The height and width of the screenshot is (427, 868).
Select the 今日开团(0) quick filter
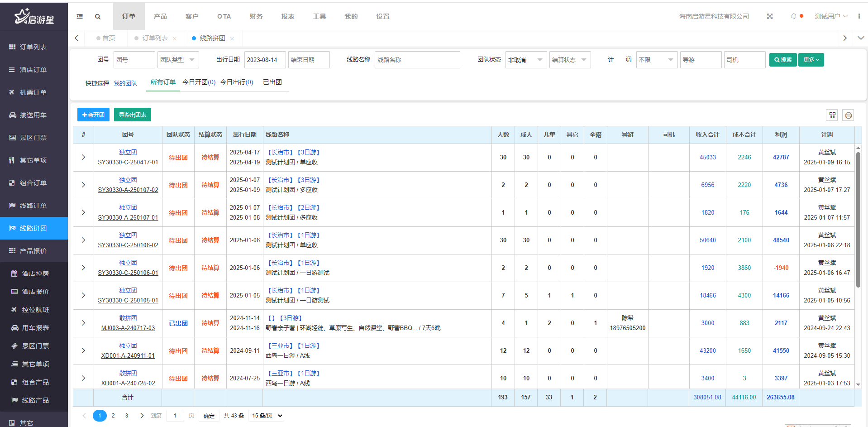(199, 82)
